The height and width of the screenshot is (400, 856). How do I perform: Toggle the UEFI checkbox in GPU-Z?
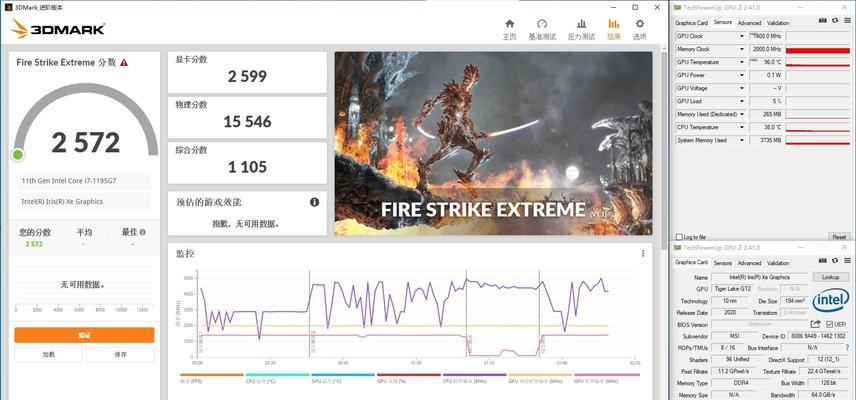click(829, 324)
